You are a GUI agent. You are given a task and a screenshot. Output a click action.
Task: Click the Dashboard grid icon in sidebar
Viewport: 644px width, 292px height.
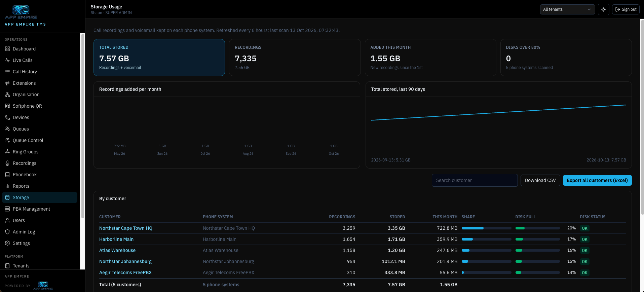(7, 49)
